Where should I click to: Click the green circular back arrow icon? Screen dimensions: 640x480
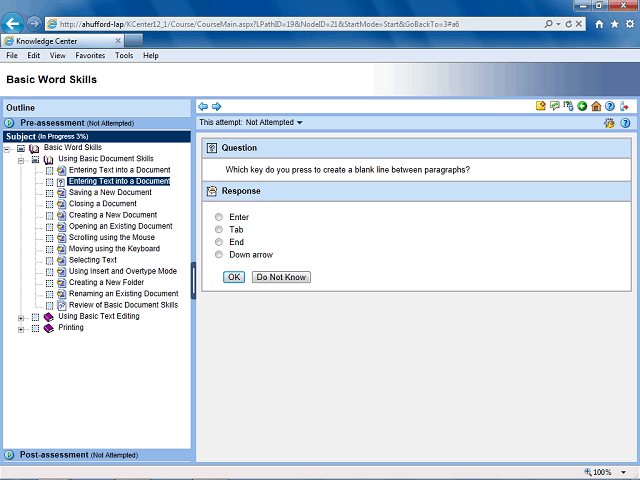point(582,106)
